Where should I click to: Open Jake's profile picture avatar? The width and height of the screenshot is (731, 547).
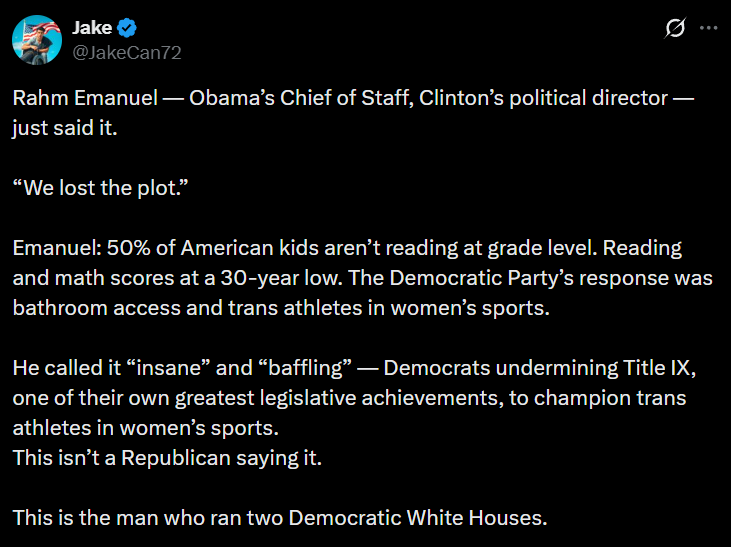pyautogui.click(x=35, y=39)
